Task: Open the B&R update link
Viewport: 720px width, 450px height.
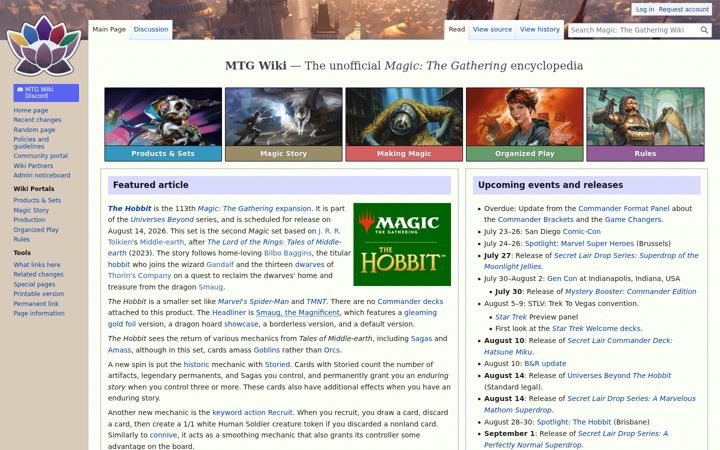Action: [x=545, y=364]
